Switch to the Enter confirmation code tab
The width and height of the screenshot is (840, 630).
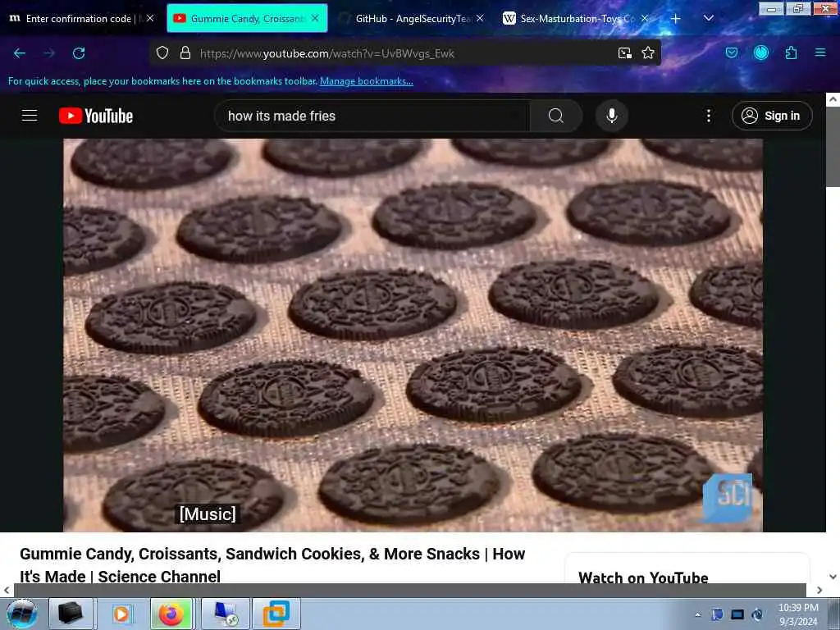click(x=75, y=18)
